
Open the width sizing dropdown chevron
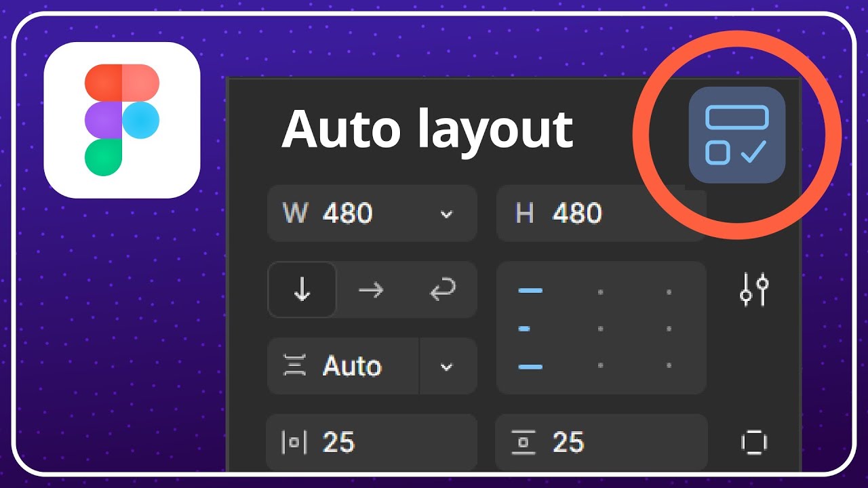point(446,214)
